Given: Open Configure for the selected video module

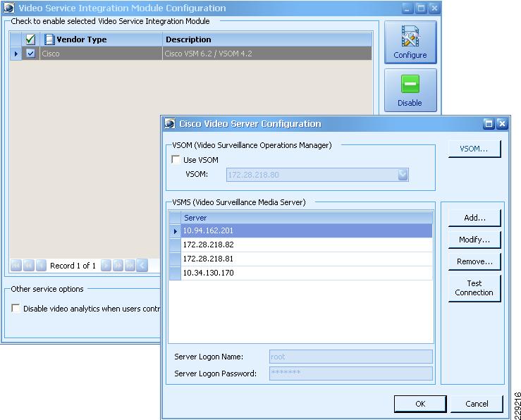Looking at the screenshot, I should (x=410, y=42).
